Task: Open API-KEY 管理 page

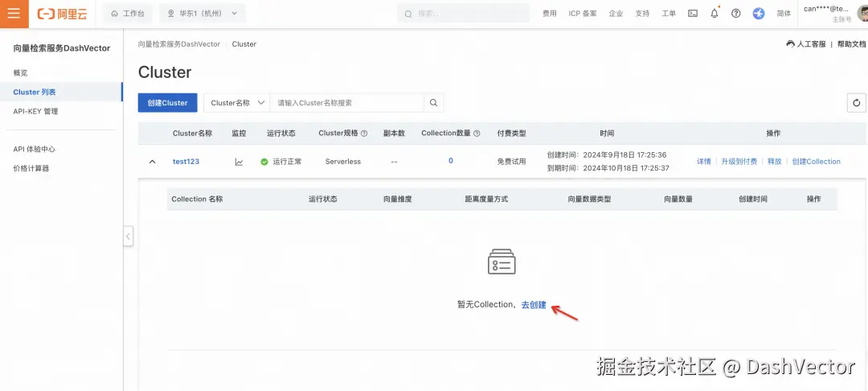Action: pyautogui.click(x=35, y=111)
